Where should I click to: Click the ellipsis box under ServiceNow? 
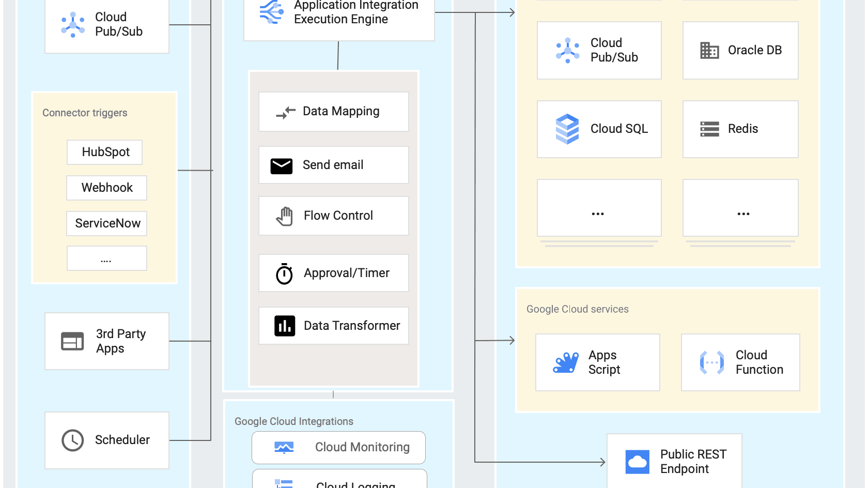pos(106,258)
